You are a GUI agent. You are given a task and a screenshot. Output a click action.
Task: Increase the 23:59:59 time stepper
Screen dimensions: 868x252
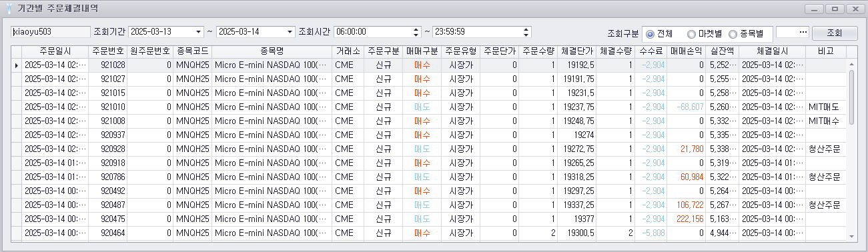pos(527,29)
